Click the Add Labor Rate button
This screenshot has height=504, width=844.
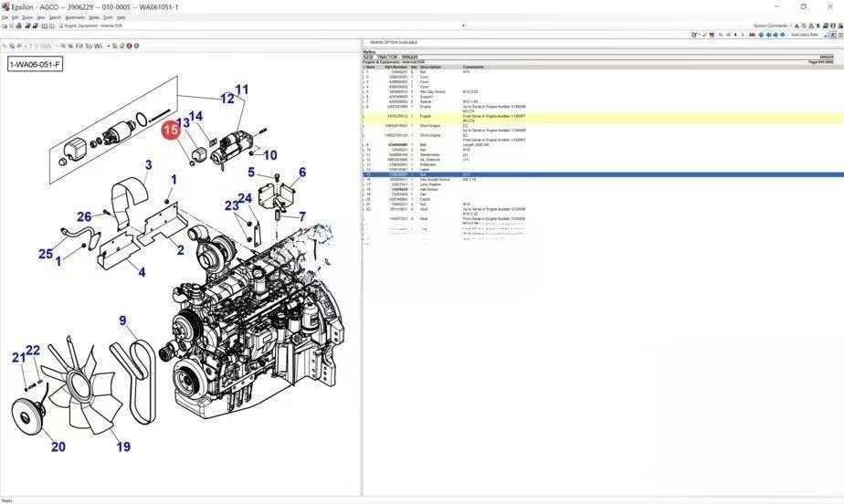804,35
